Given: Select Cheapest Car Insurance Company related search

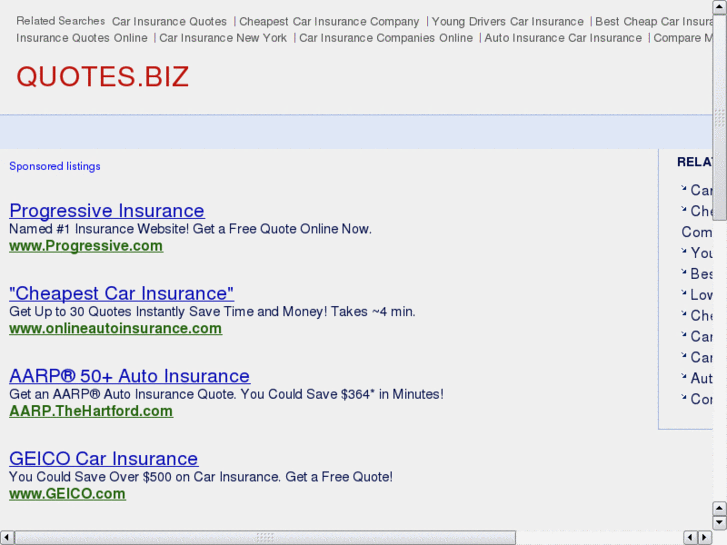Looking at the screenshot, I should coord(329,21).
